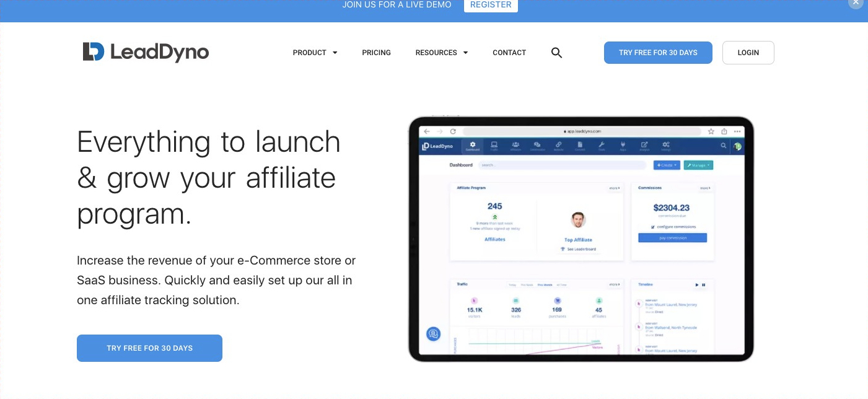Click the leads envelope icon above 326
Screen dimensions: 868x399
[516, 300]
